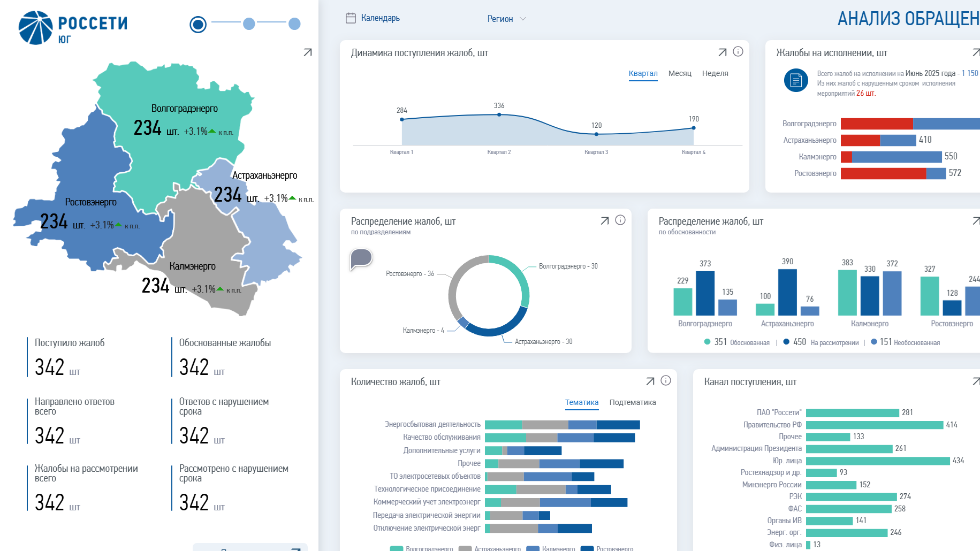
Task: Switch to the Месяц tab
Action: [680, 73]
